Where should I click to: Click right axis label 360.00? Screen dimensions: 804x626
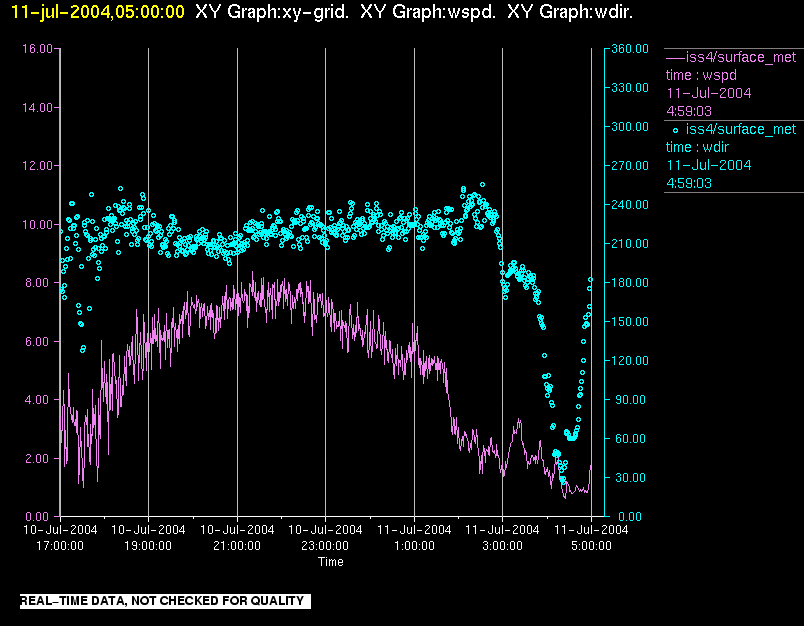(x=630, y=49)
